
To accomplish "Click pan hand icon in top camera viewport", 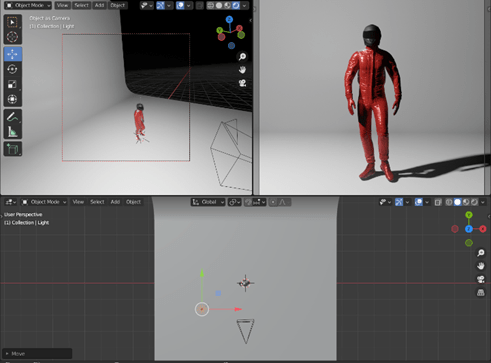I will pyautogui.click(x=242, y=70).
